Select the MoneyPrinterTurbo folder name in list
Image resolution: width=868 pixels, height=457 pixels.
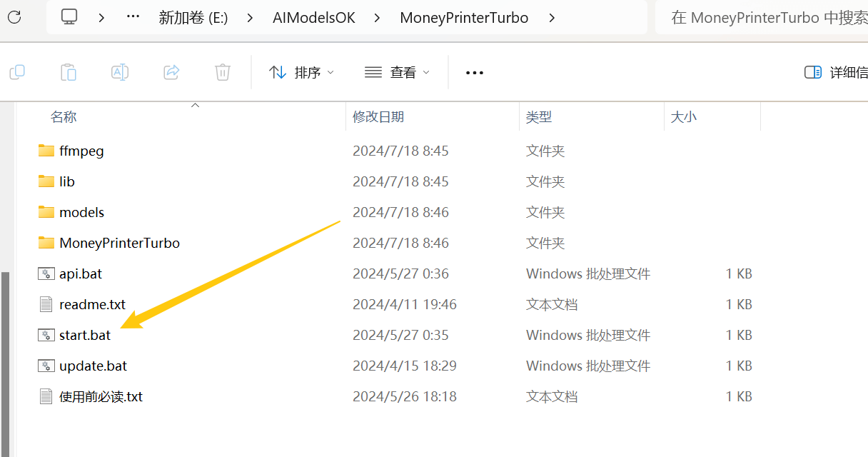[120, 243]
